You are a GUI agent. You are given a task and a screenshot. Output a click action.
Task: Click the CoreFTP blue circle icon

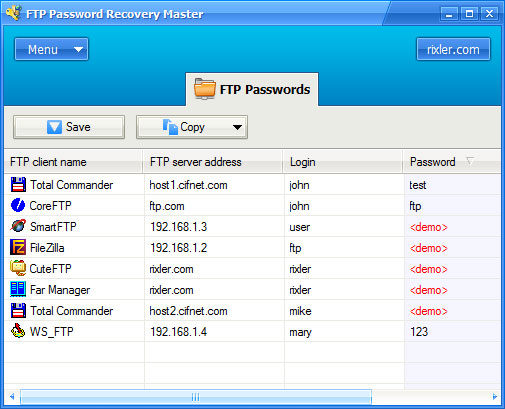point(18,205)
